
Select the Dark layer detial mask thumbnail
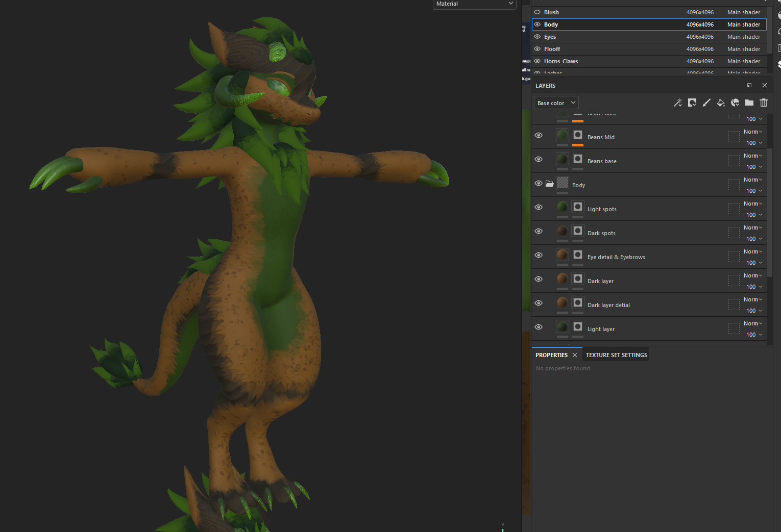[x=578, y=302]
